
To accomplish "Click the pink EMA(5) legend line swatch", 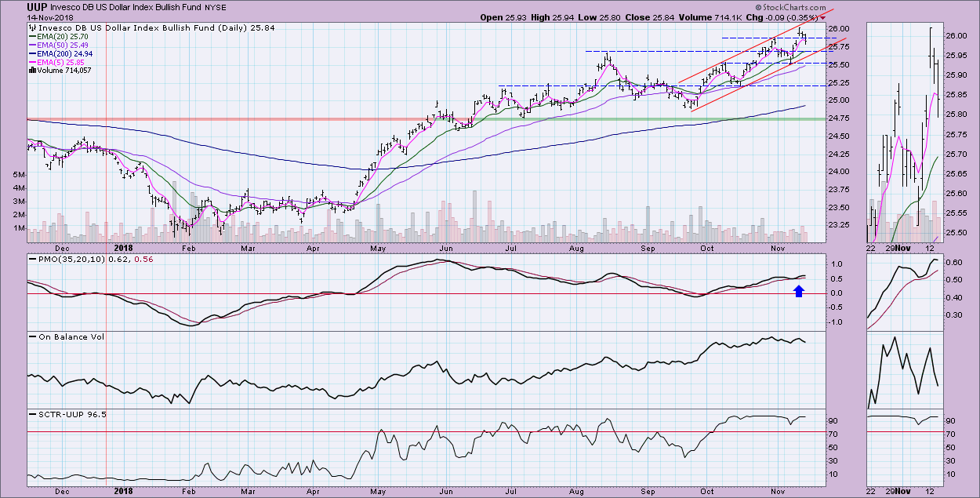I will point(32,62).
